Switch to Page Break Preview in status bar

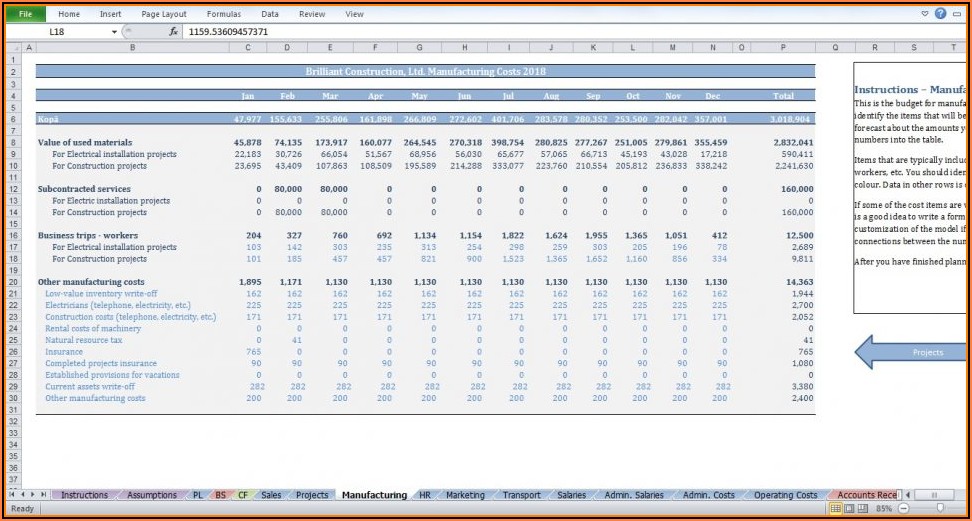tap(863, 509)
